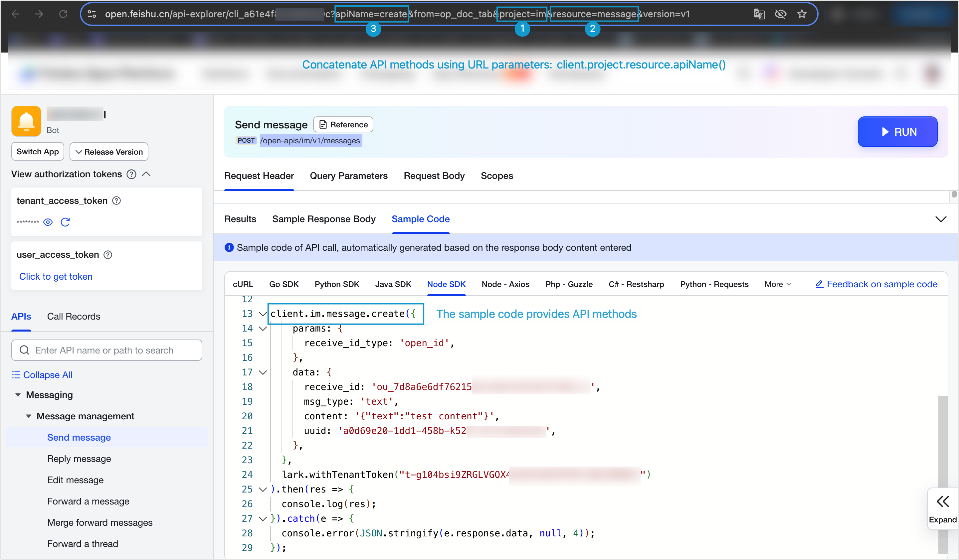Reload the page with the refresh icon
The height and width of the screenshot is (560, 959).
63,14
